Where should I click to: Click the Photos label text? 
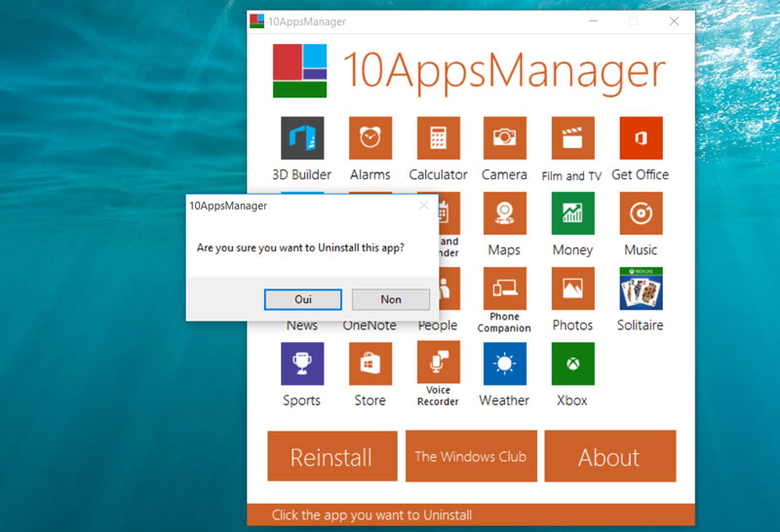pyautogui.click(x=572, y=325)
